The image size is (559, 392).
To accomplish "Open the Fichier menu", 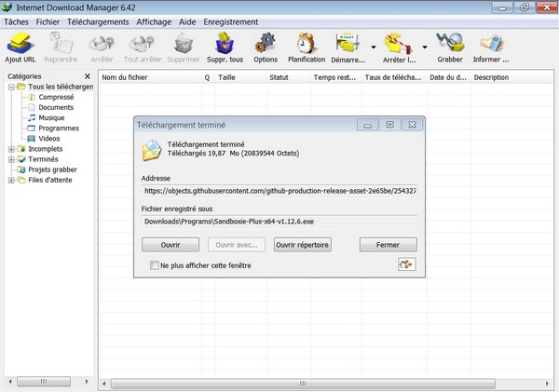I will 48,22.
